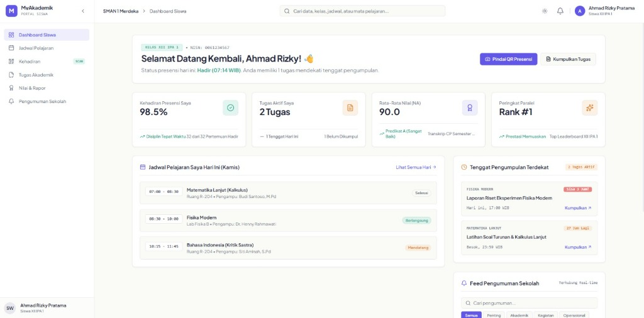644x318 pixels.
Task: Click the Dashboard Siswa breadcrumb text
Action: point(168,11)
